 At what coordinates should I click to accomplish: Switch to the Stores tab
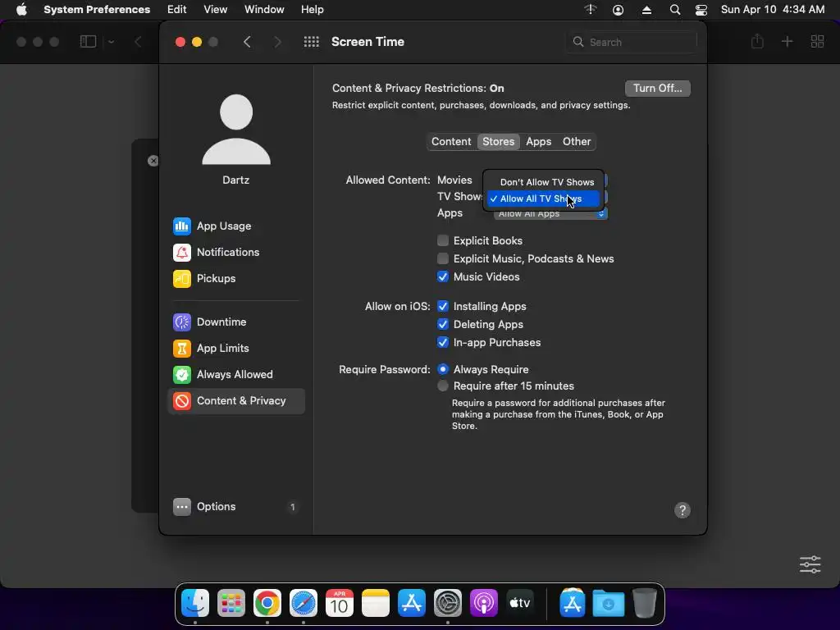coord(498,141)
